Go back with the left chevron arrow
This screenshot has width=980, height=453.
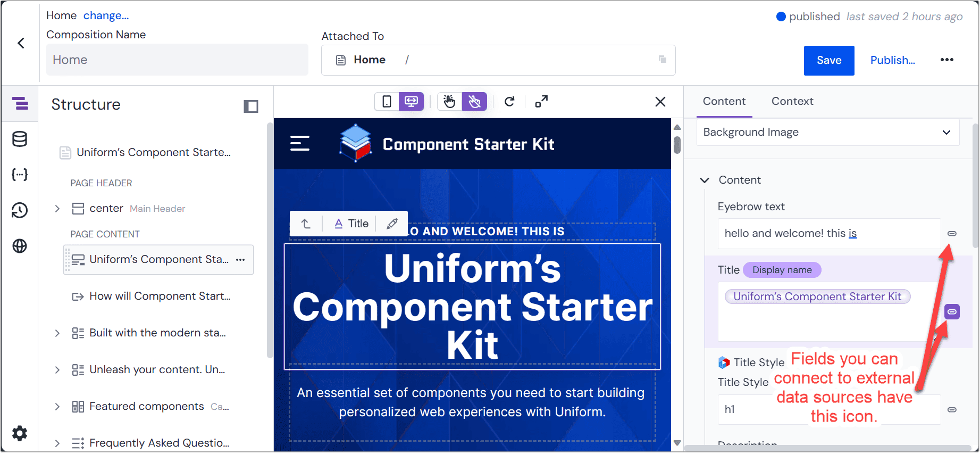[21, 43]
